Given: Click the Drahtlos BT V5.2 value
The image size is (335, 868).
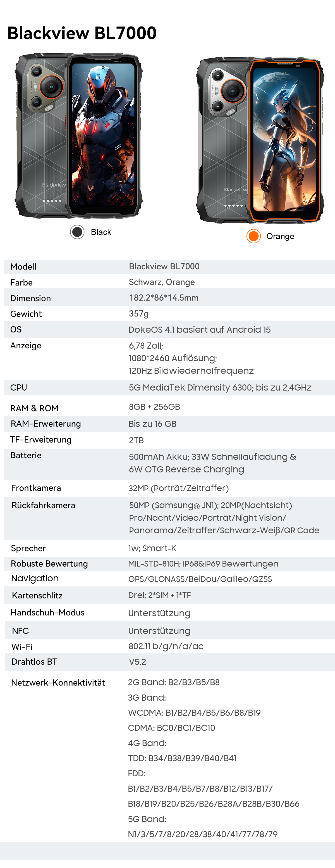Looking at the screenshot, I should coord(137,662).
